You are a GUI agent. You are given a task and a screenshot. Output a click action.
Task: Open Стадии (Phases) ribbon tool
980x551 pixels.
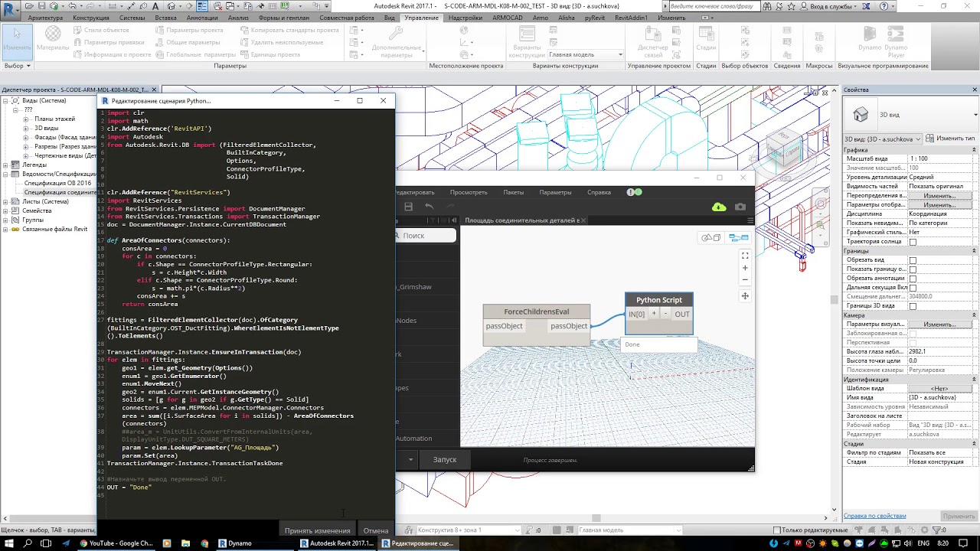(705, 37)
